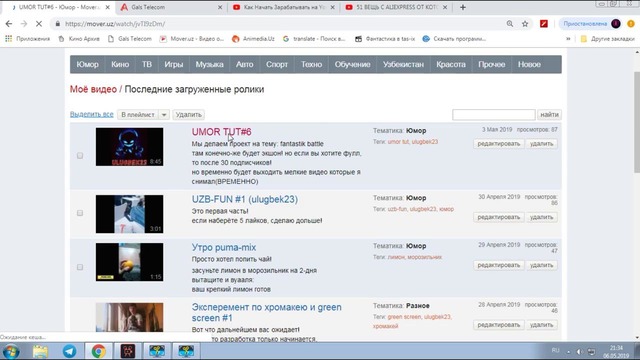This screenshot has height=360, width=640.
Task: Open the Apps grid bookmark
Action: [27, 39]
